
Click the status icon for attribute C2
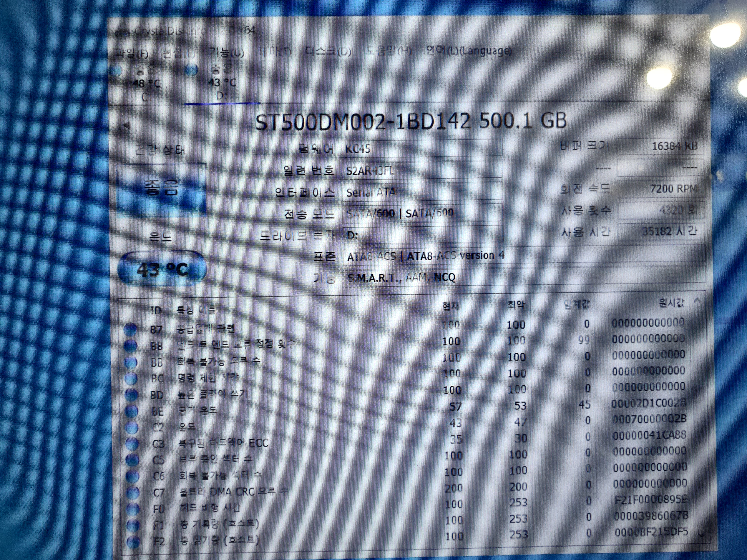click(132, 428)
